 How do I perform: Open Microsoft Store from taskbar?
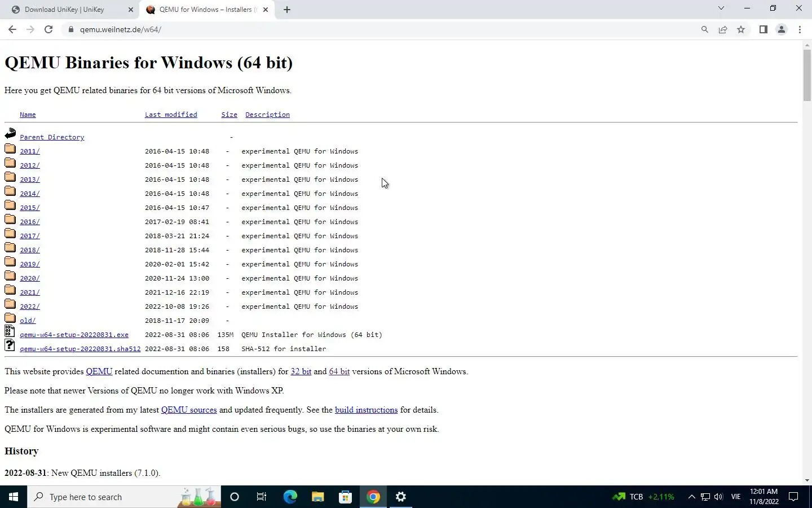click(x=345, y=497)
